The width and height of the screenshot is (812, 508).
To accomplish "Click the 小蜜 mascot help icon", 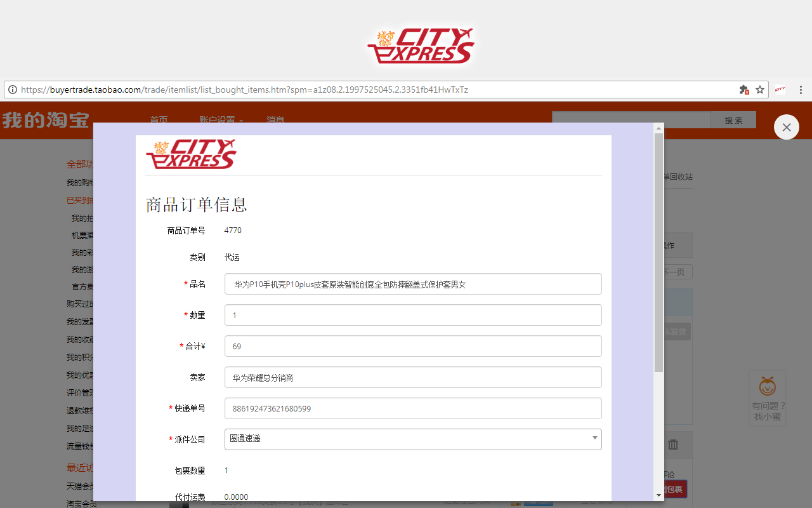I will click(768, 386).
